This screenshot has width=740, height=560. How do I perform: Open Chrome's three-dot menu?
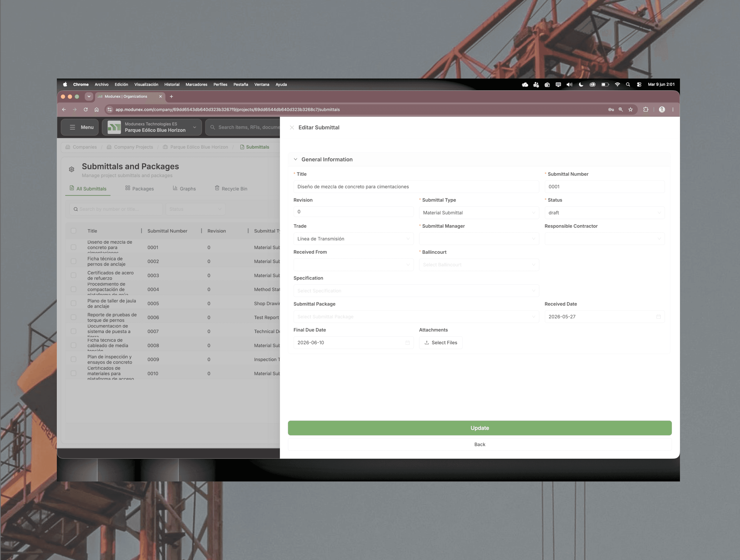(x=673, y=109)
